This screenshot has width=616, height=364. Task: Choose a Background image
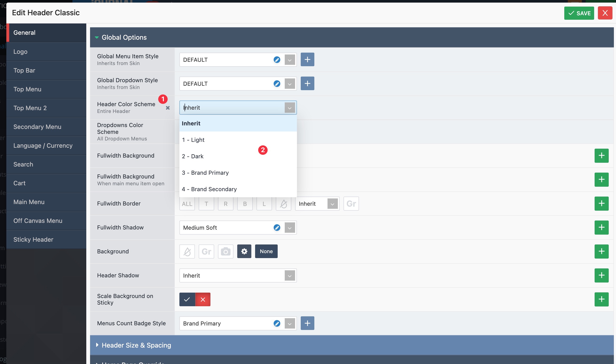coord(225,252)
